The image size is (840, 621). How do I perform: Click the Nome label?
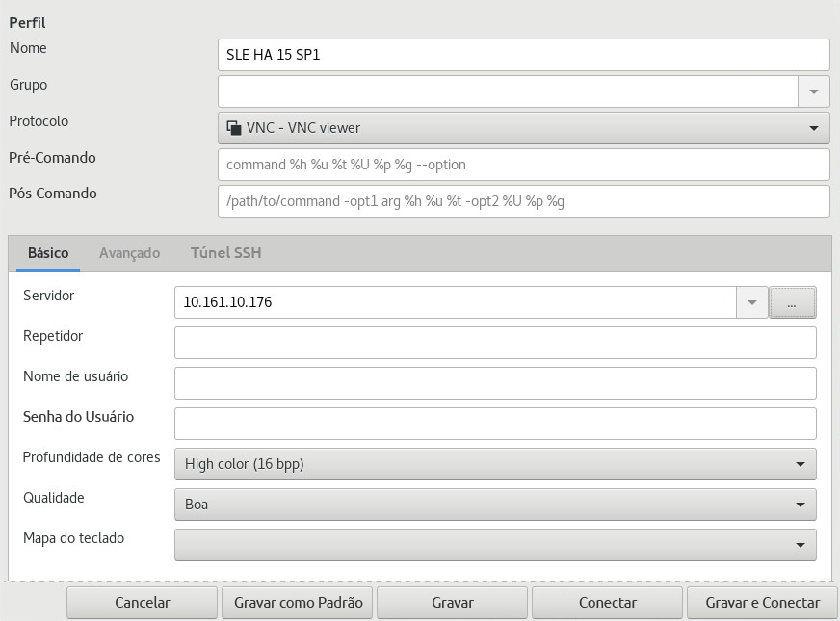(x=28, y=48)
